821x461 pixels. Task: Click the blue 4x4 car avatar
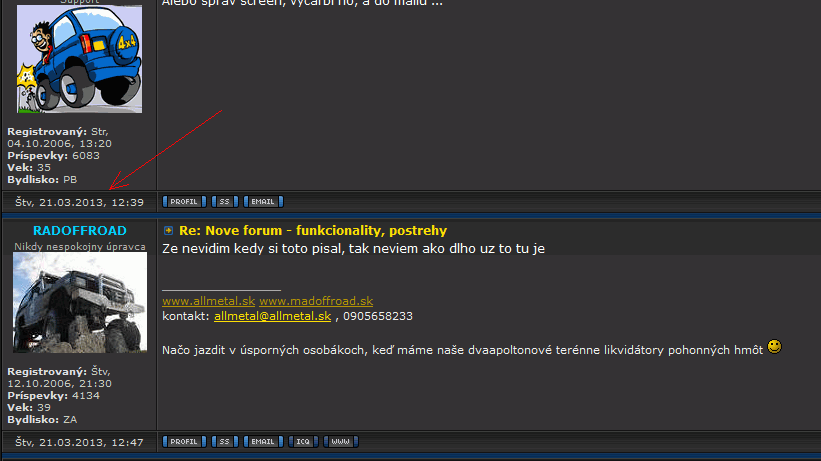(x=80, y=59)
